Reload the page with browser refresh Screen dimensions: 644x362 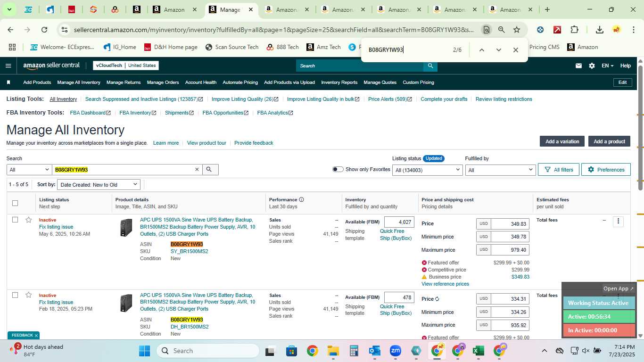44,30
